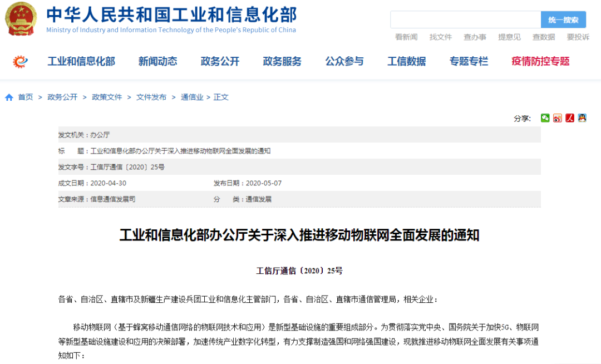
Task: Go to 首页 breadcrumb link
Action: pos(26,97)
